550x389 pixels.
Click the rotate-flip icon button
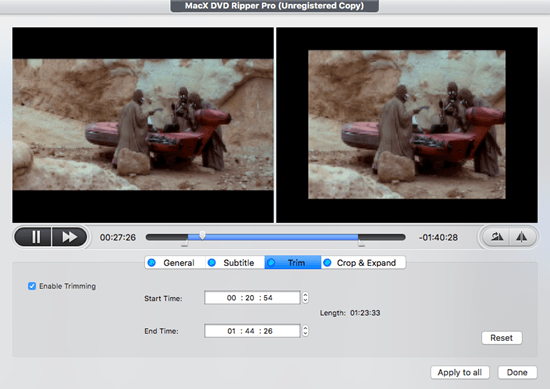[x=496, y=237]
